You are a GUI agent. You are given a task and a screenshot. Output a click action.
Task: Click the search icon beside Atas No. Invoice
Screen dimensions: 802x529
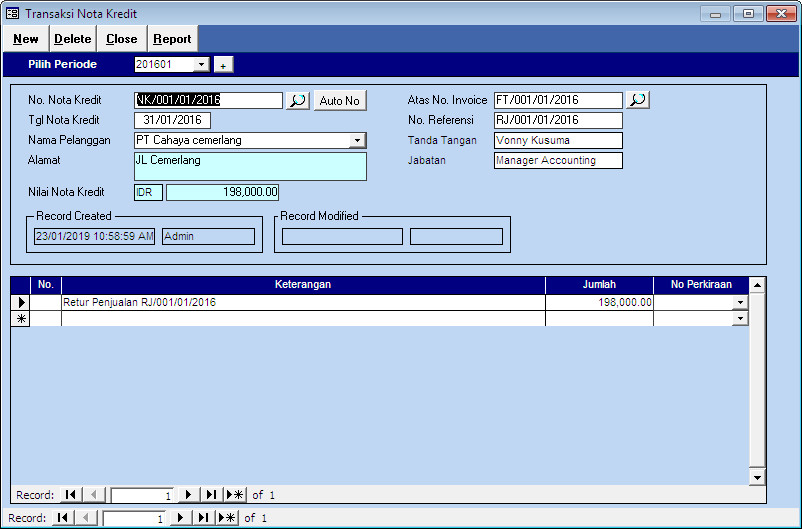637,100
